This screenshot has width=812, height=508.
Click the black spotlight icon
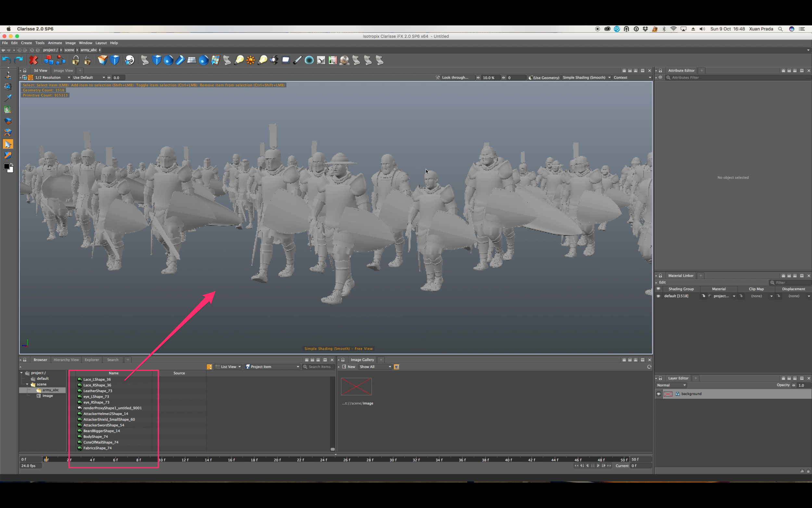tap(274, 60)
